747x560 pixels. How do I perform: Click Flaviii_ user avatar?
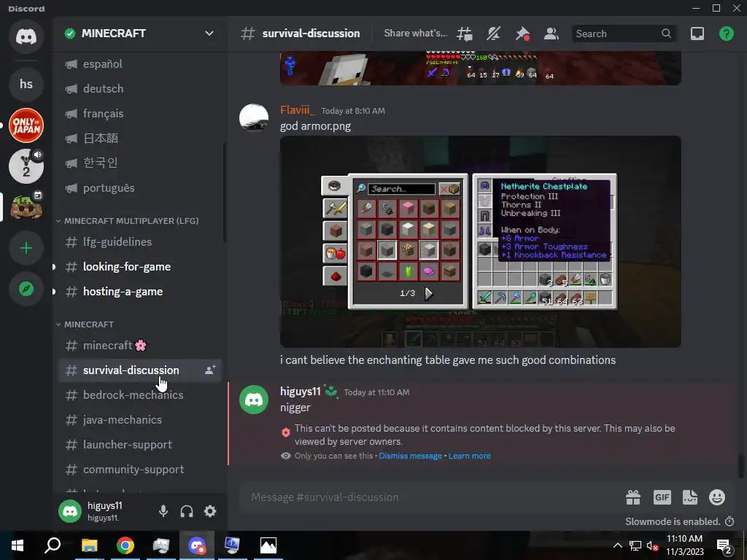click(x=253, y=117)
